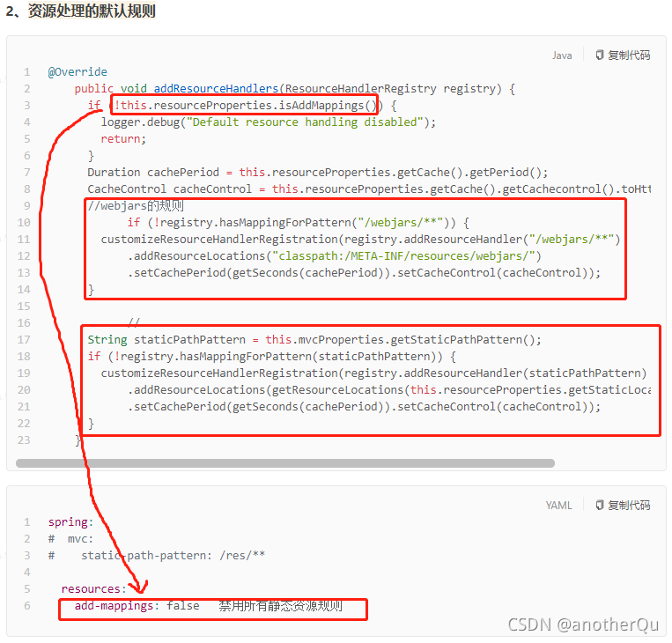Click the return statement on line 5
Image resolution: width=672 pixels, height=643 pixels.
[x=123, y=139]
